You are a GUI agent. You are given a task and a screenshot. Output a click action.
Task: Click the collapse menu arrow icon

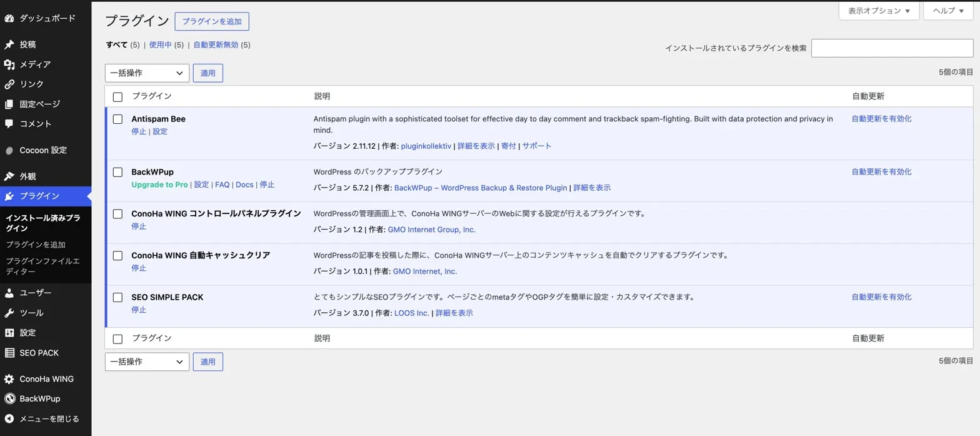coord(9,419)
